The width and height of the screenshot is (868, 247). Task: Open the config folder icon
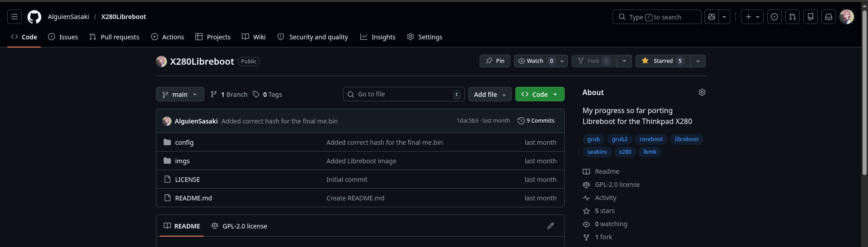click(167, 142)
